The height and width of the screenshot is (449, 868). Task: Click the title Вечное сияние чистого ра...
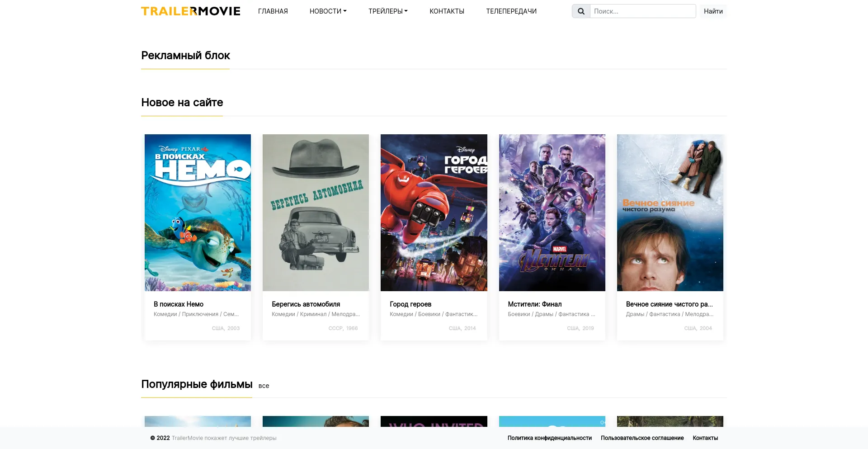point(670,304)
